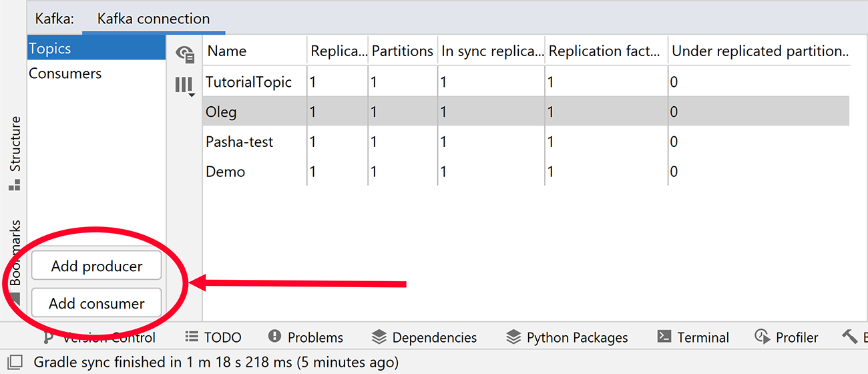Select Consumers in the sidebar list
The height and width of the screenshot is (374, 868).
96,73
